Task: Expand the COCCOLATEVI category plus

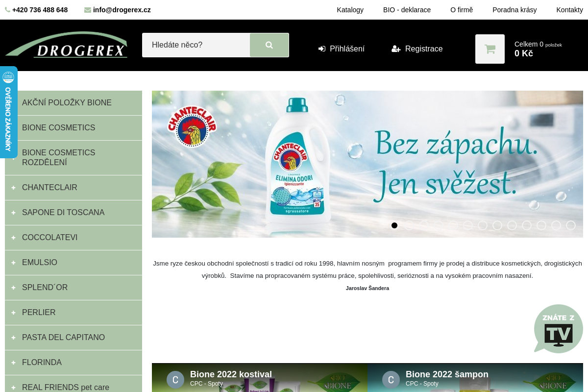Action: point(13,238)
